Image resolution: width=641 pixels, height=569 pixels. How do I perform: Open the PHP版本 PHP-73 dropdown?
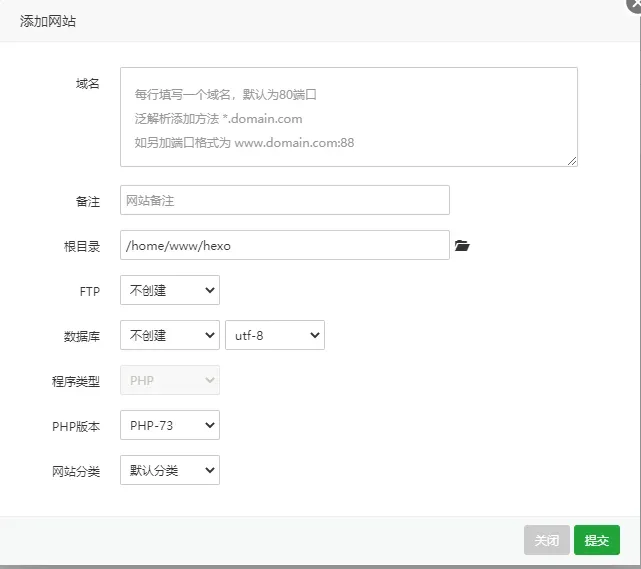170,425
